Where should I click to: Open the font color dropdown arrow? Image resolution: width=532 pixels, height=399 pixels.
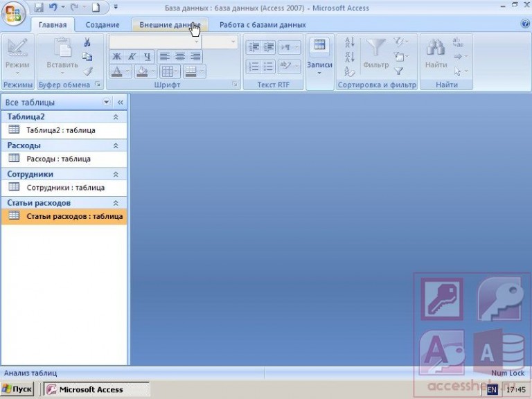128,71
